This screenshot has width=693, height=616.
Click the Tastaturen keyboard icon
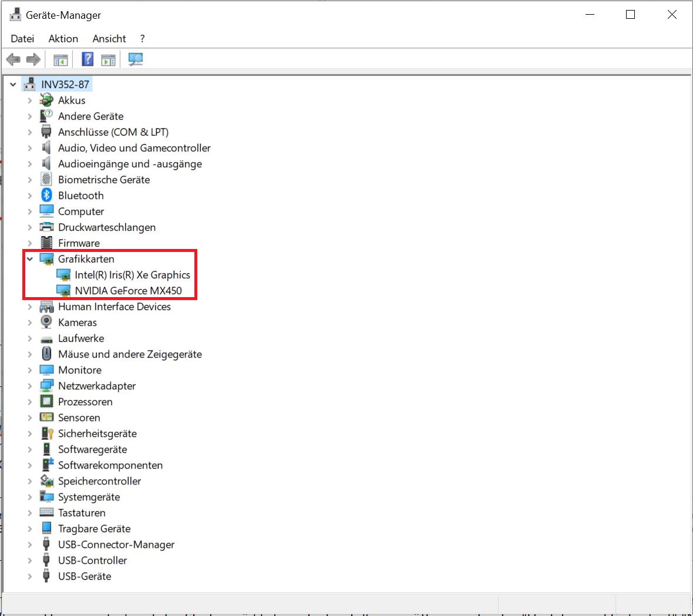(x=46, y=513)
